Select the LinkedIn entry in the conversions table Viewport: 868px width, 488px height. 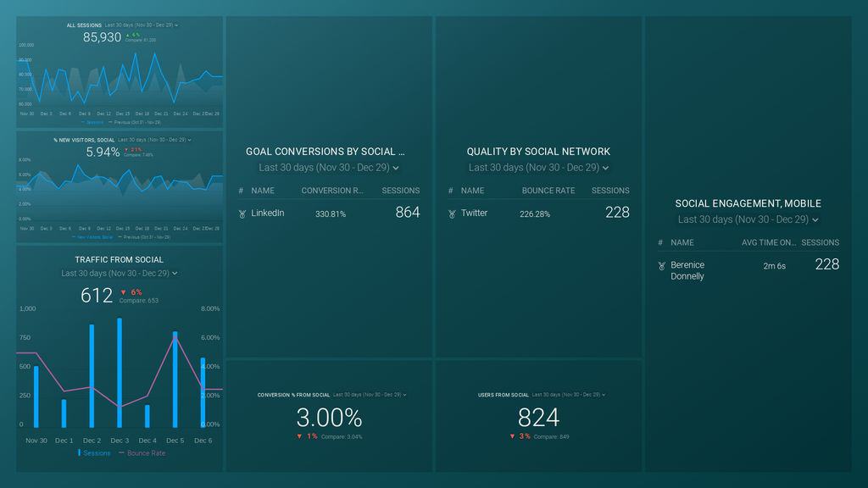tap(270, 213)
